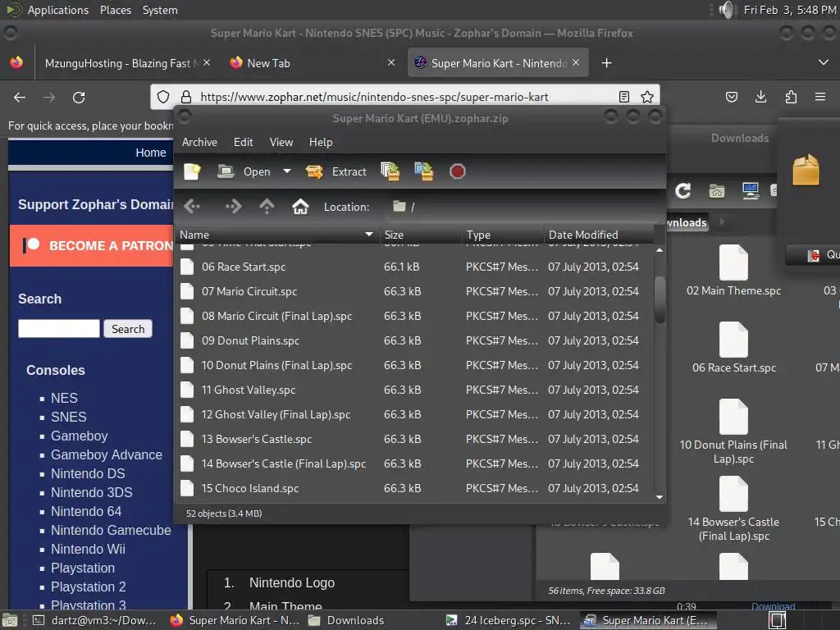Open Computer icon in Downloads window
Image resolution: width=840 pixels, height=630 pixels.
point(751,190)
